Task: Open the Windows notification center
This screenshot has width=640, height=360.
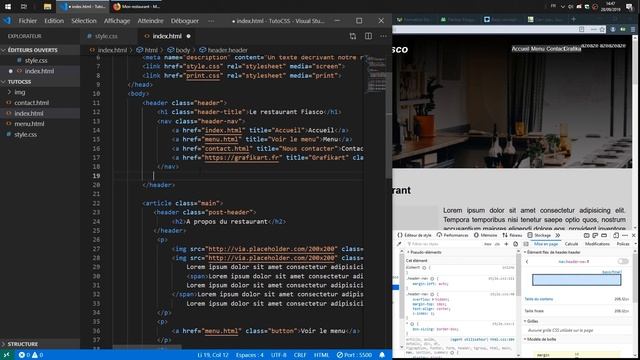Action: (x=629, y=7)
